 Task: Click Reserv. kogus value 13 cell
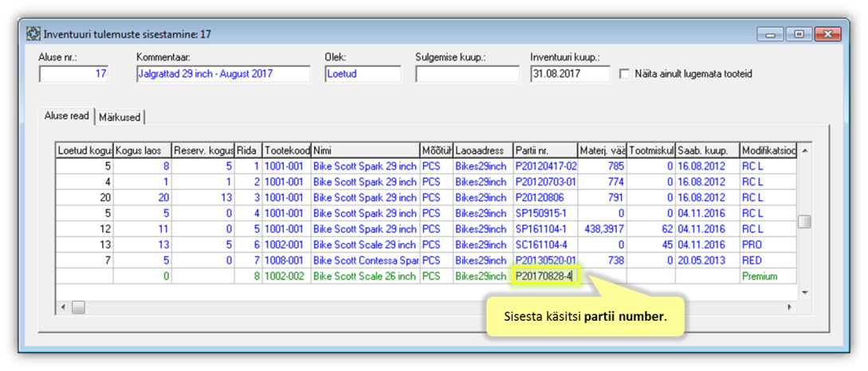coord(203,197)
